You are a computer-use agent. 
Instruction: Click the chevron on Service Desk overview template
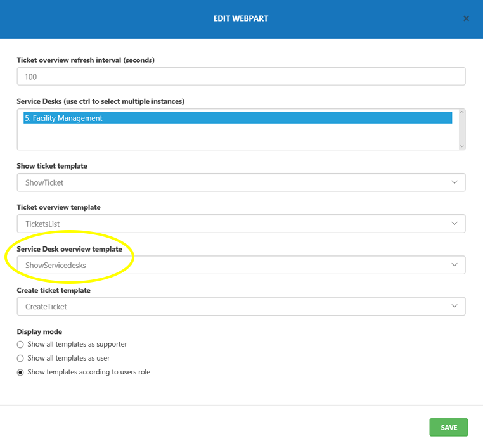tap(454, 265)
